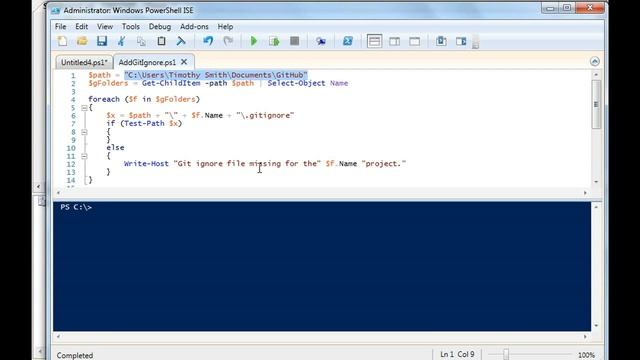Undo the last edit
640x360 pixels.
tap(208, 41)
